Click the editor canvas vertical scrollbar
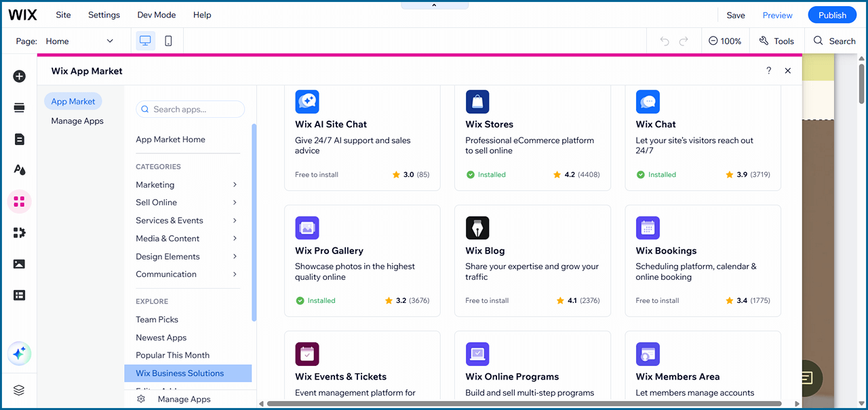Viewport: 868px width, 410px height. [x=862, y=85]
